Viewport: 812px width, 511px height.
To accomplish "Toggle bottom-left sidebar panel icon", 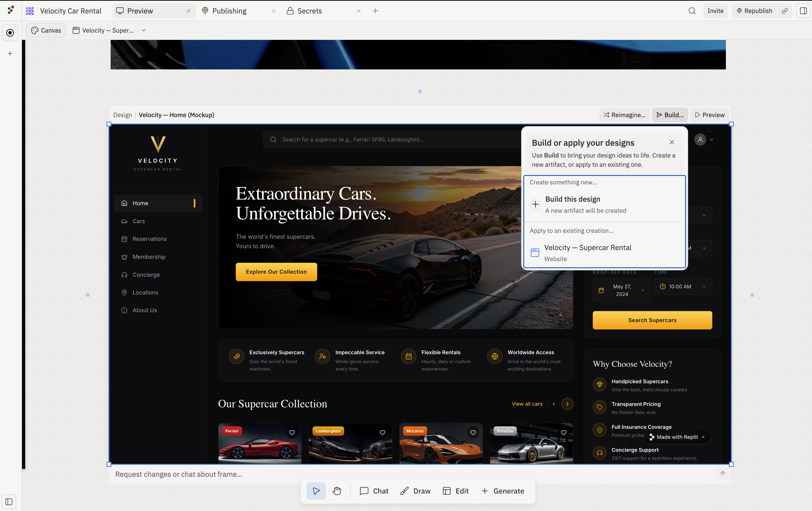I will pos(9,502).
